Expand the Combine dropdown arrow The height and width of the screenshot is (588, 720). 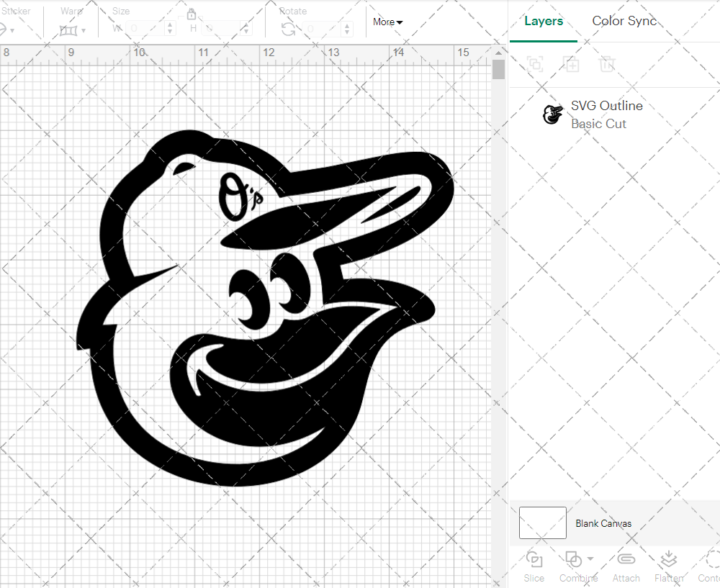click(x=590, y=559)
